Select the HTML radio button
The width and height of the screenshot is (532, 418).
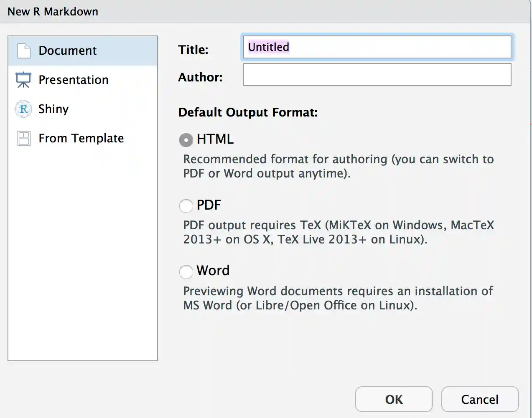(186, 140)
